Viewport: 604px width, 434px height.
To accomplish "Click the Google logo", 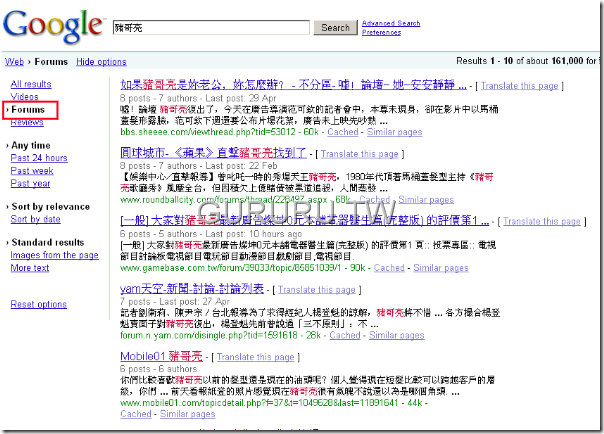I will [x=53, y=26].
